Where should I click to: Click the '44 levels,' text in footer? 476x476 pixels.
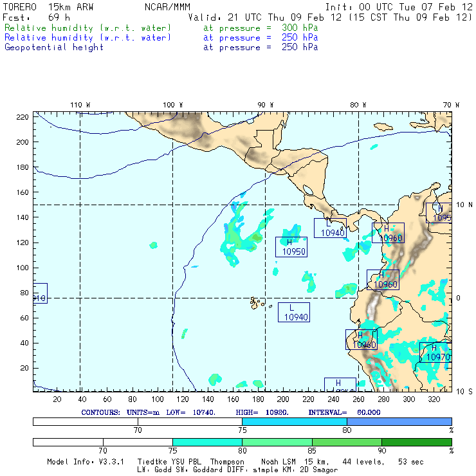363,462
